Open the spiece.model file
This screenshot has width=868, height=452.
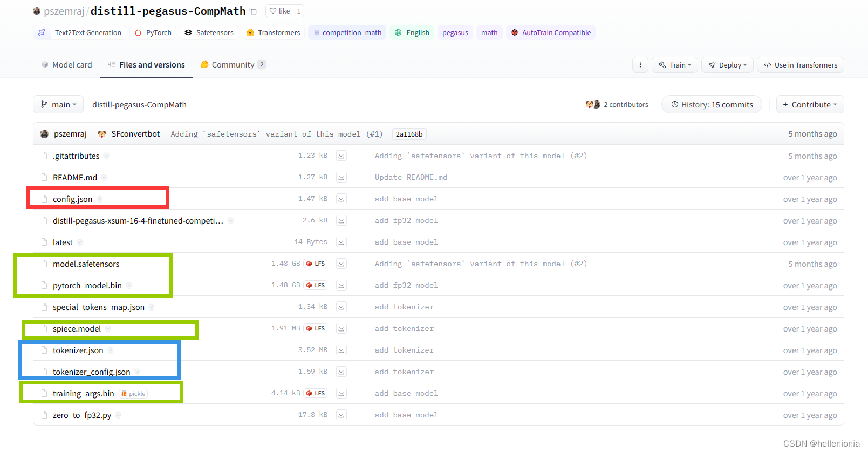click(77, 329)
